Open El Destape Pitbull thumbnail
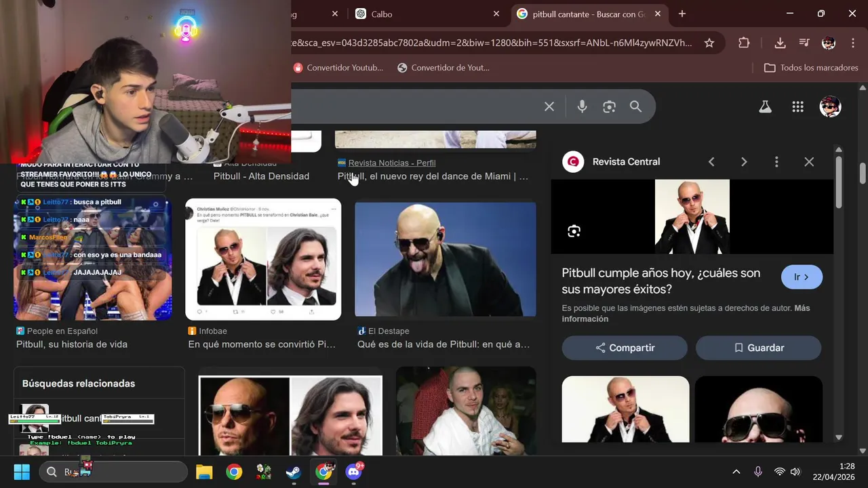The image size is (868, 488). 446,259
